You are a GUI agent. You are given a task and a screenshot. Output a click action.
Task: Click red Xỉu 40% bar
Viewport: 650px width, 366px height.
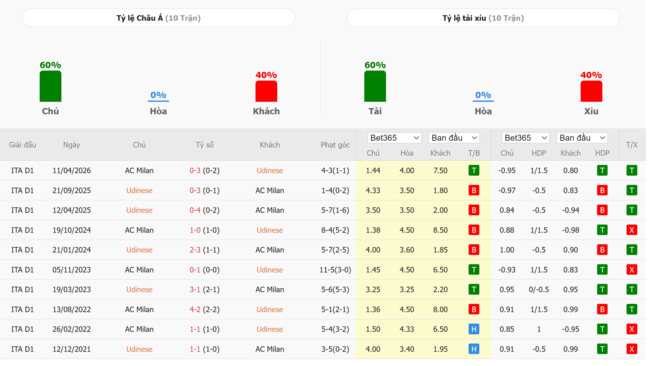[591, 91]
